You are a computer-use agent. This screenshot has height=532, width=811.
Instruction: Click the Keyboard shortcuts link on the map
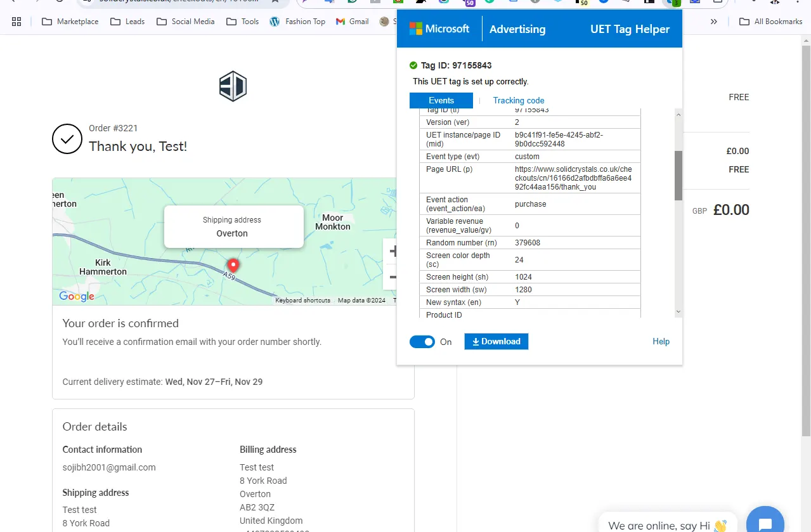click(x=302, y=301)
